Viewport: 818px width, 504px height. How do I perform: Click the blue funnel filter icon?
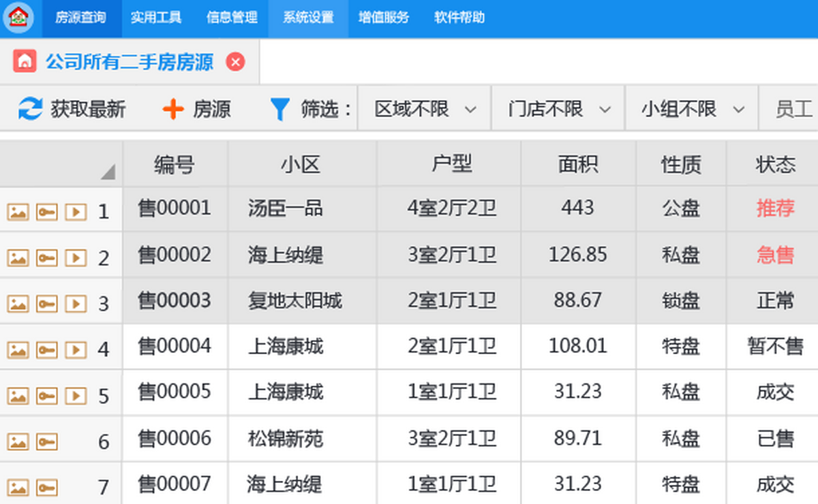[279, 109]
